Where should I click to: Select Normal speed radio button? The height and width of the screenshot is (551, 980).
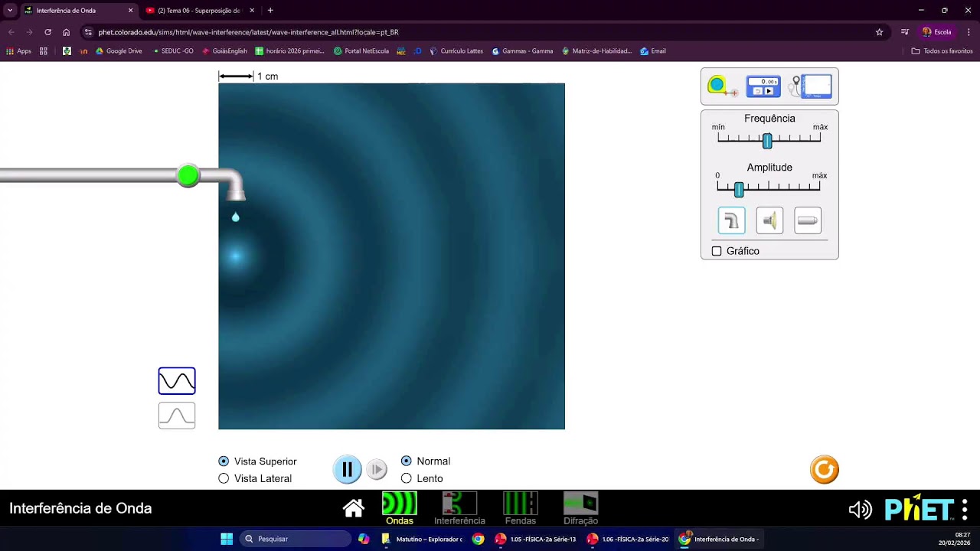click(407, 461)
